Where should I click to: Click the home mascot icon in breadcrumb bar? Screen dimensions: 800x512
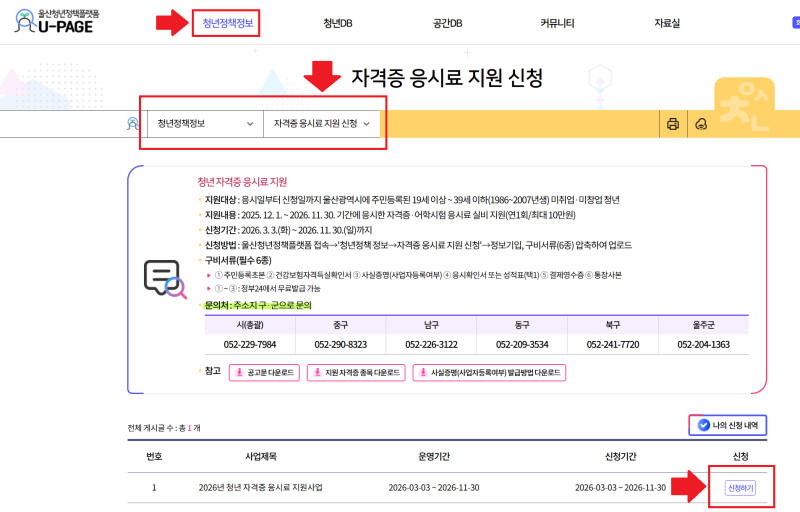click(133, 123)
